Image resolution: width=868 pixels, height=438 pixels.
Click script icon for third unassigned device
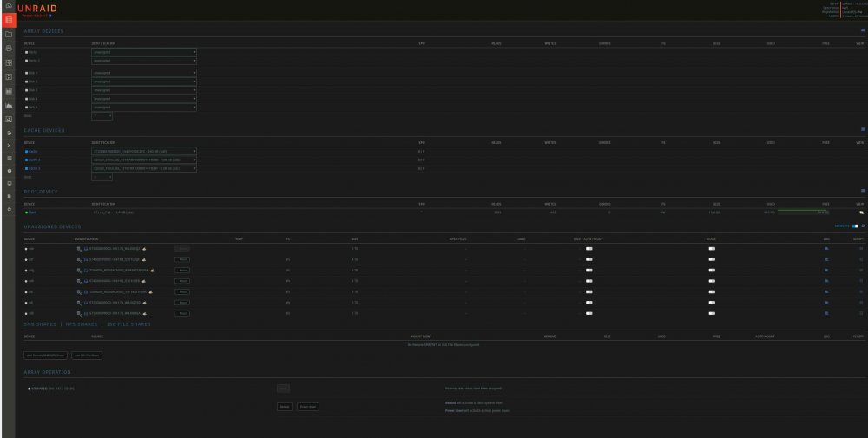pyautogui.click(x=861, y=271)
